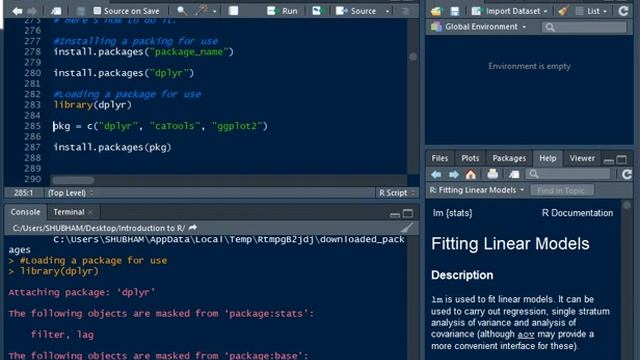Screen dimensions: 640x360
Task: Run the current line of code
Action: [282, 11]
